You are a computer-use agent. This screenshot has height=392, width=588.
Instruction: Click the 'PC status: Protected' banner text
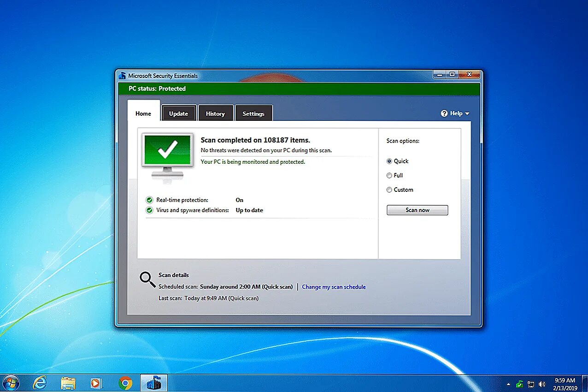(x=157, y=89)
